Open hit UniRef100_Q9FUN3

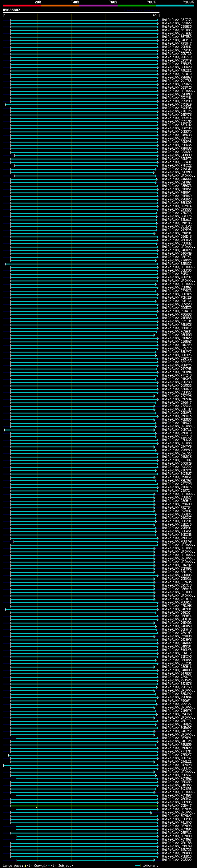click(x=177, y=94)
